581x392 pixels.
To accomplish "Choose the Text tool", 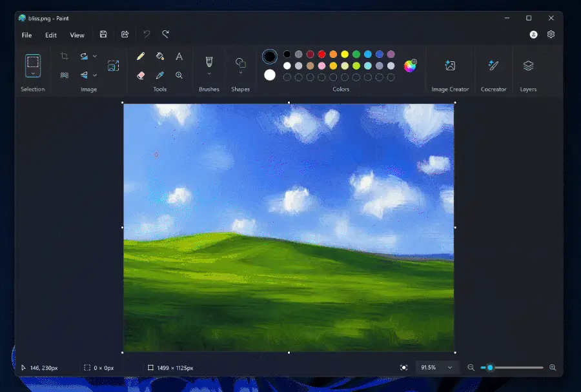I will 179,56.
